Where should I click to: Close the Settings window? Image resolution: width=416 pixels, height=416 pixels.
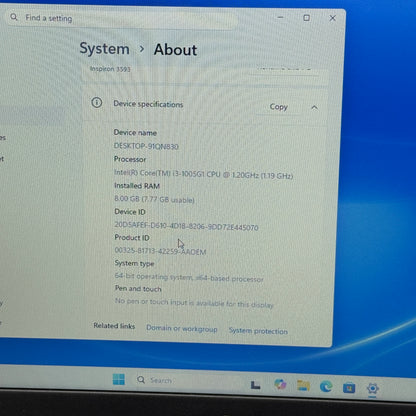pyautogui.click(x=332, y=18)
